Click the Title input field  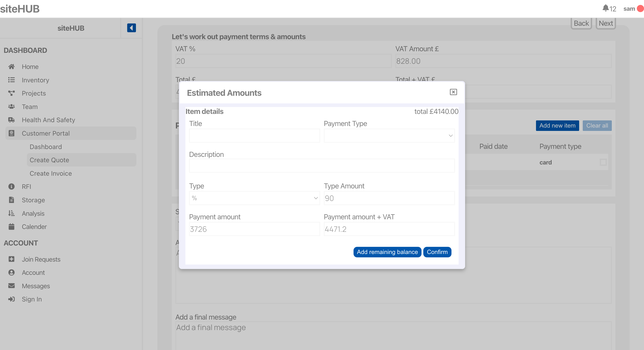coord(254,136)
